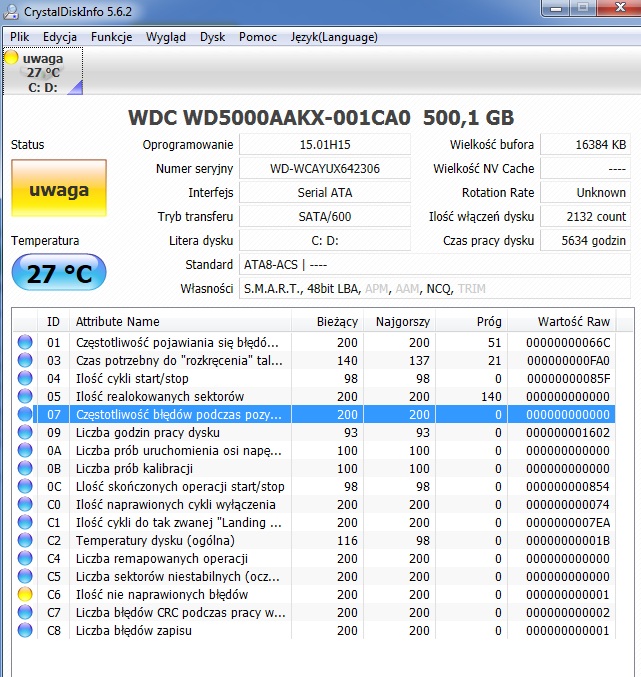Viewport: 641px width, 677px height.
Task: Click raw value 00000000066C
Action: (568, 343)
